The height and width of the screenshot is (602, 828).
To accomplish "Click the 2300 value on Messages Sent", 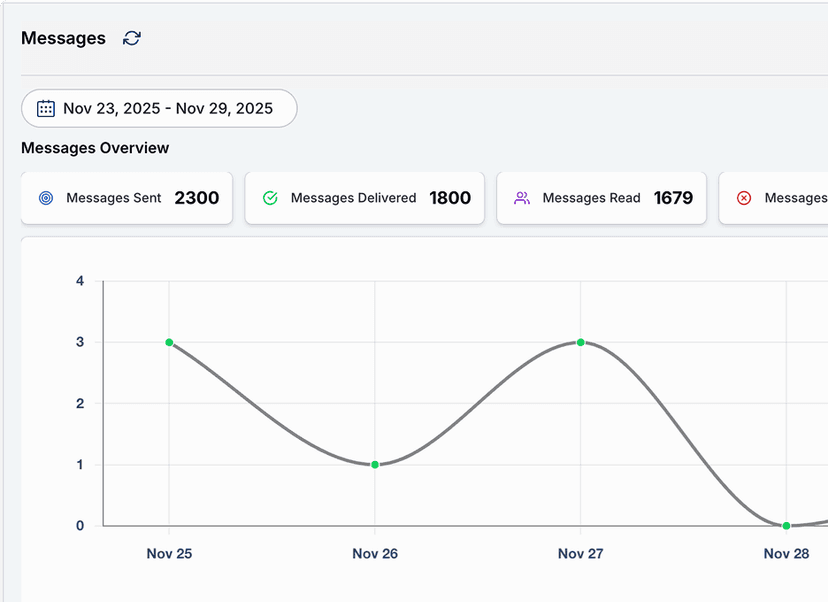I will (197, 198).
